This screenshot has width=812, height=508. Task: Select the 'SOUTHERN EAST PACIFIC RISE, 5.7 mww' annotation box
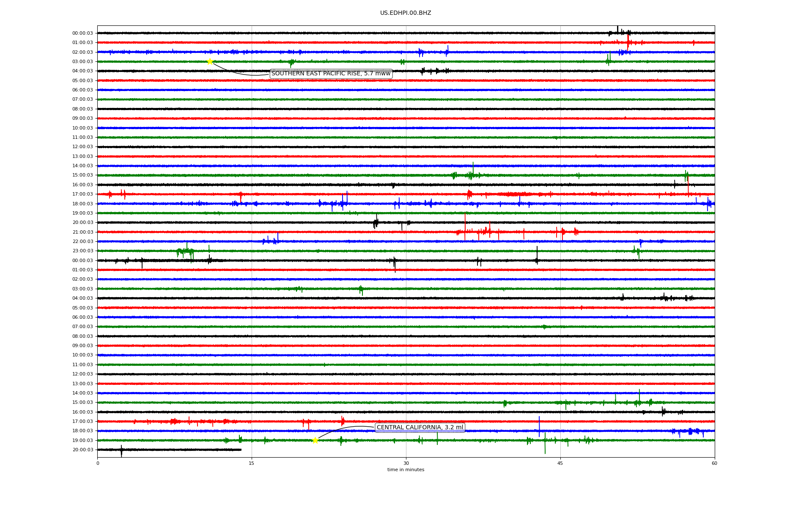tap(331, 74)
